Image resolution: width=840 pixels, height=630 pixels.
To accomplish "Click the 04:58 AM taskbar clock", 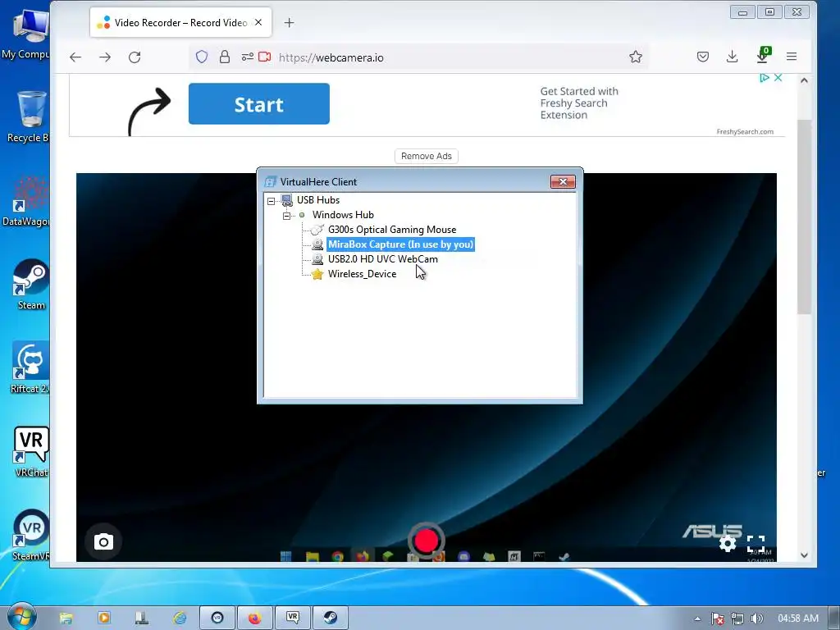I will (x=797, y=619).
